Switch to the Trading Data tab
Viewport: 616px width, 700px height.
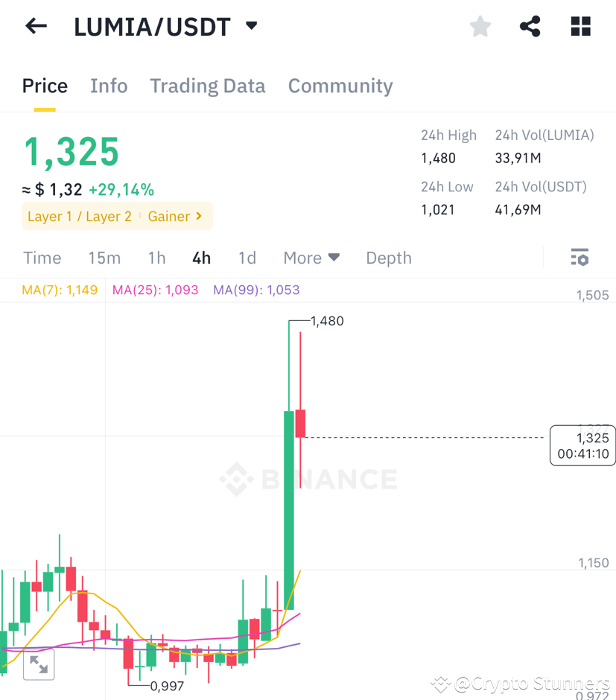tap(207, 86)
